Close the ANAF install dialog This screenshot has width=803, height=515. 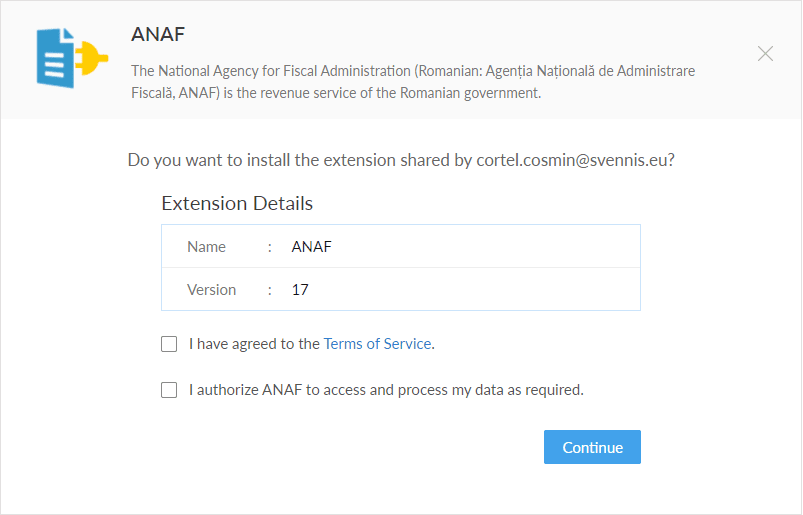[765, 53]
